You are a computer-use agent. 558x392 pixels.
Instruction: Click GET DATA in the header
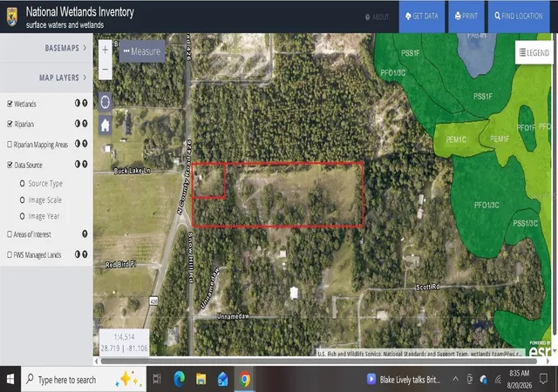point(422,17)
